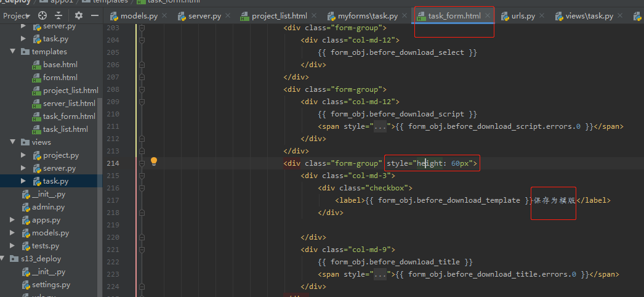
Task: Open Project panel settings gear
Action: [78, 15]
